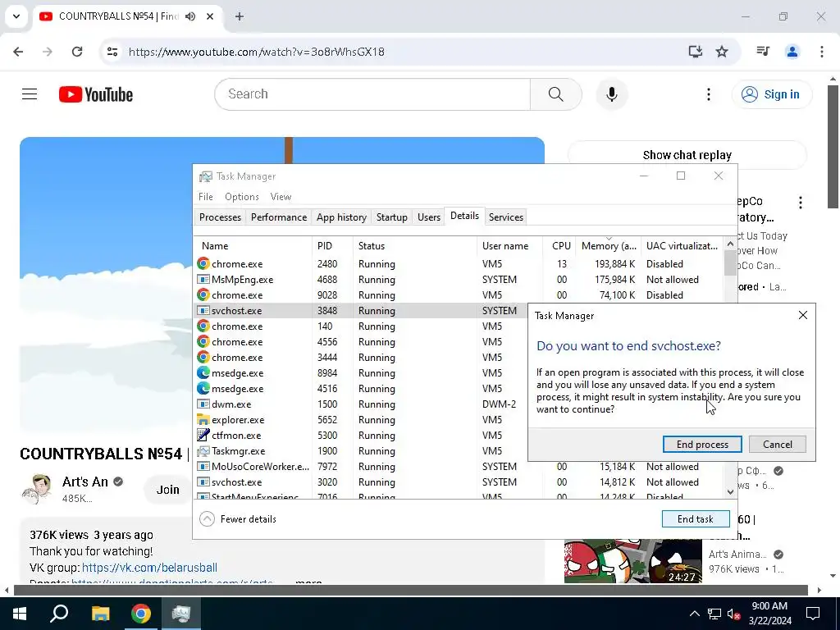Switch to the Services tab

pyautogui.click(x=505, y=217)
